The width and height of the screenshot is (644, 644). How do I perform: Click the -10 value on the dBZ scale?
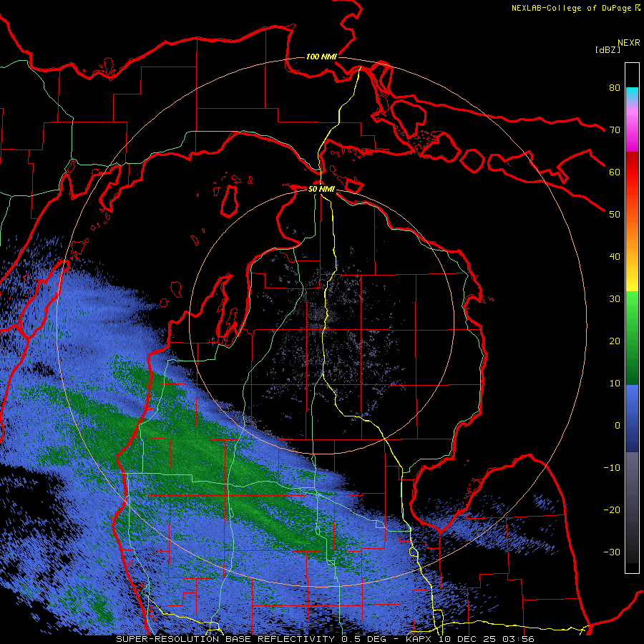coord(612,467)
